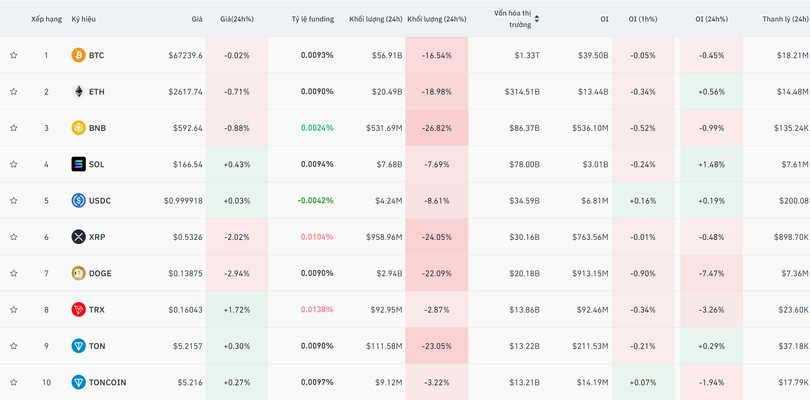Click the Bitcoin (BTC) coin icon
810x400 pixels.
pyautogui.click(x=79, y=55)
